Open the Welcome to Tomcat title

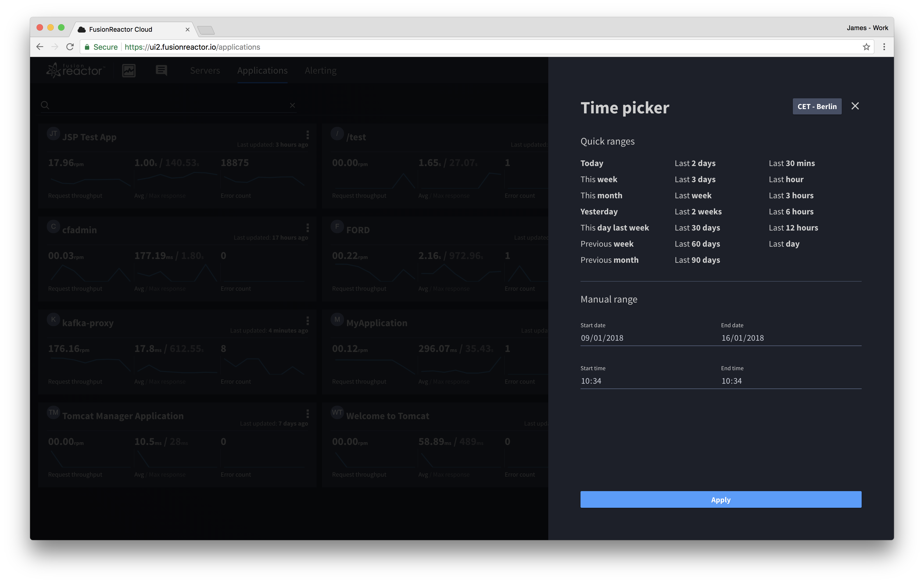388,416
